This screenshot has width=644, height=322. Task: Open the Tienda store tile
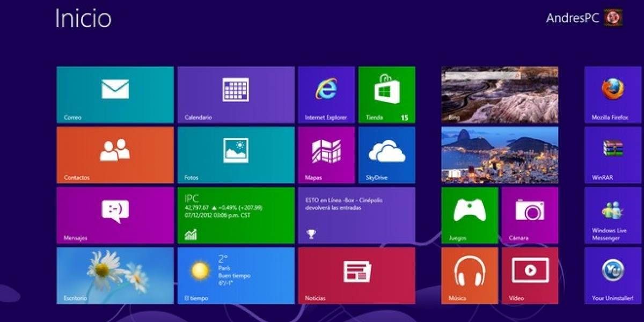tap(386, 95)
